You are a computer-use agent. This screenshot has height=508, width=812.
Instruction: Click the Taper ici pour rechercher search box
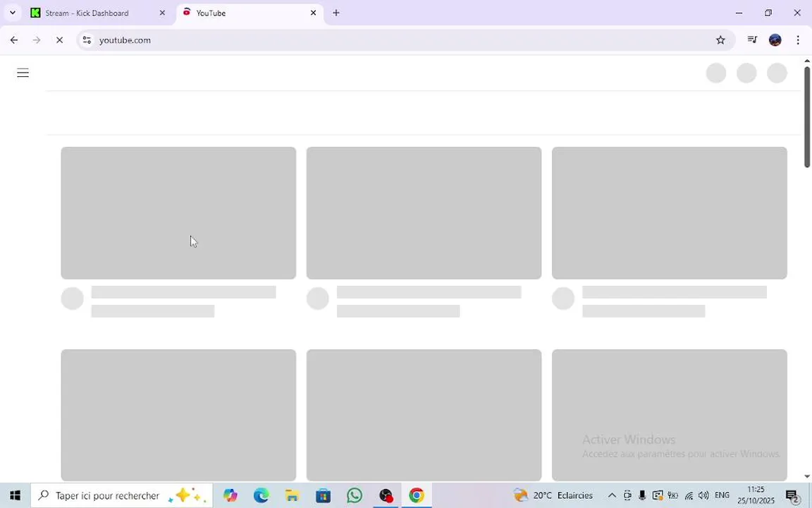coord(122,495)
